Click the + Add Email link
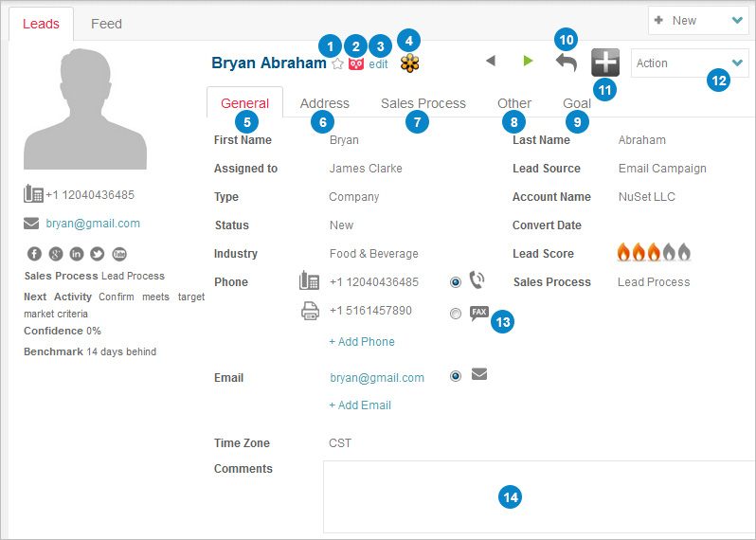The image size is (756, 540). click(360, 405)
